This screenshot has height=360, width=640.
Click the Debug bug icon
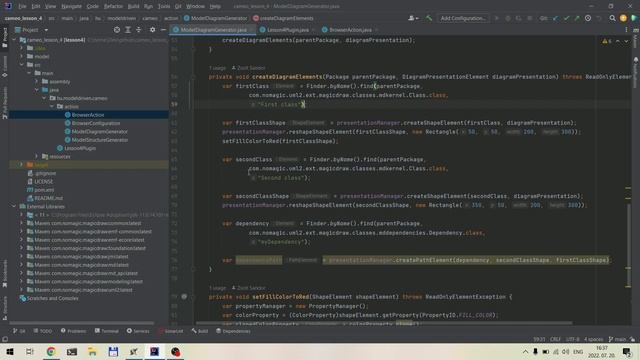coord(508,18)
